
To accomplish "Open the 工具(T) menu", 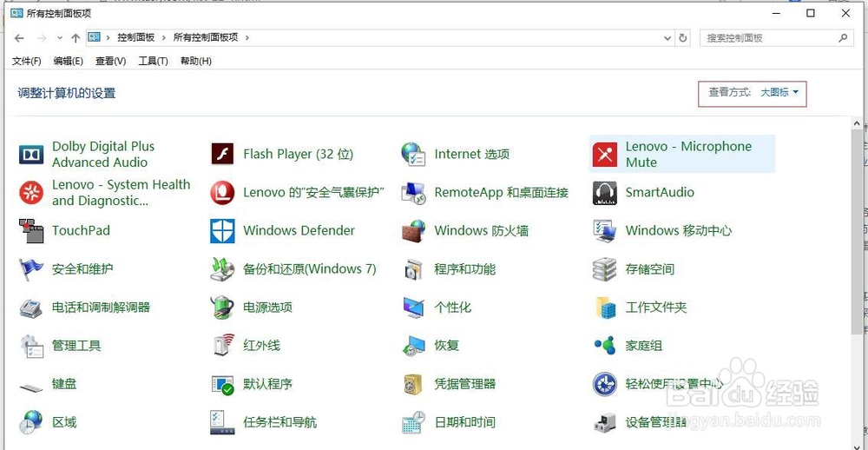I will pos(153,61).
